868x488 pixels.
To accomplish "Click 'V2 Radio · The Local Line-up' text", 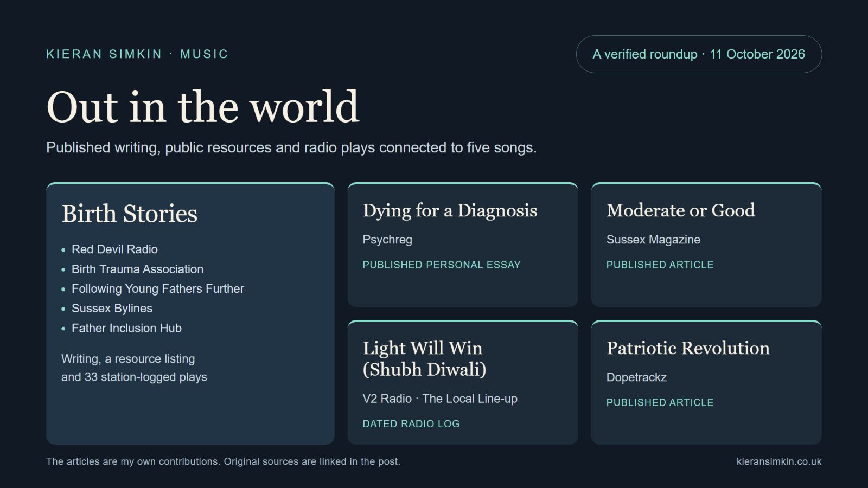I will pyautogui.click(x=440, y=399).
